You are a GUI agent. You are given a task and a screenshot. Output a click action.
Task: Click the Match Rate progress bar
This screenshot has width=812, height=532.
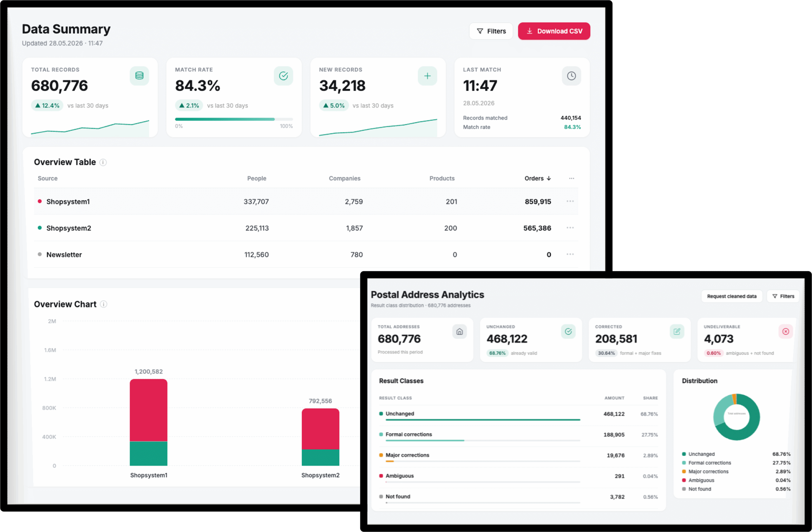(x=234, y=119)
